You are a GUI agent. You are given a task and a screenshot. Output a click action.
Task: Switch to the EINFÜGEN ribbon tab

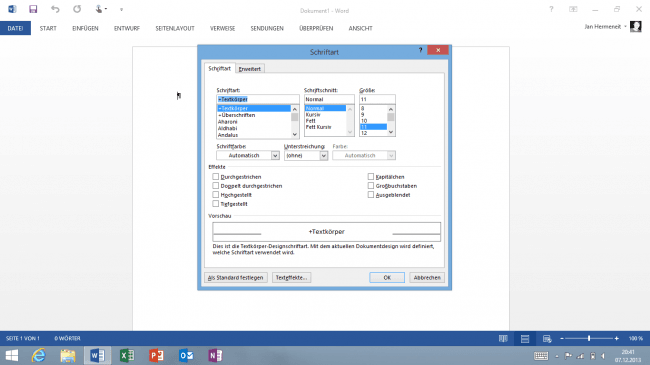point(85,28)
